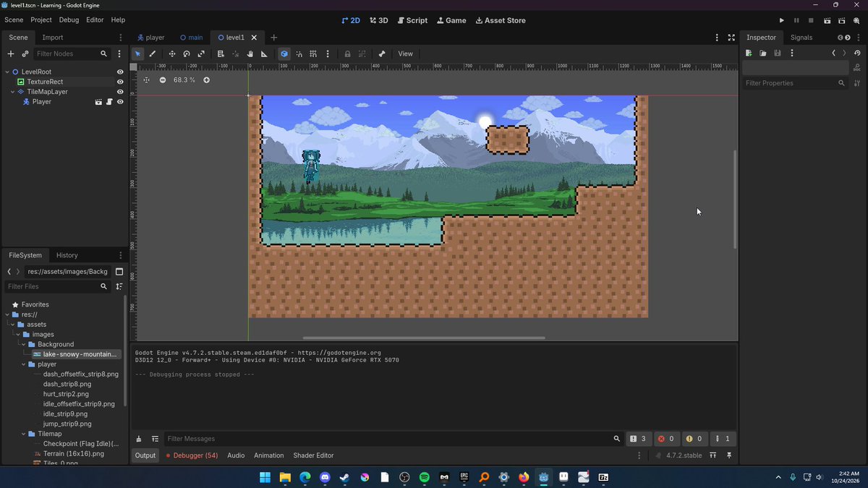
Task: Toggle FileSystem split mode icon
Action: [x=119, y=272]
